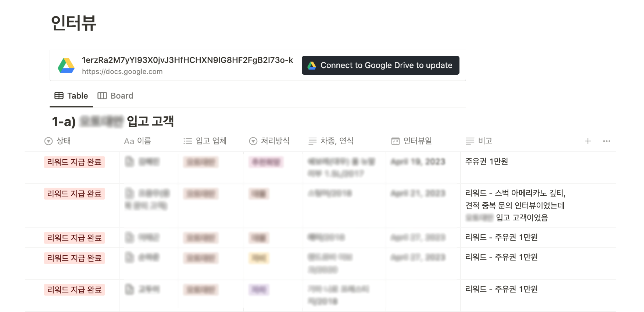This screenshot has width=644, height=312.
Task: Click the page icon in the last row
Action: tap(129, 289)
